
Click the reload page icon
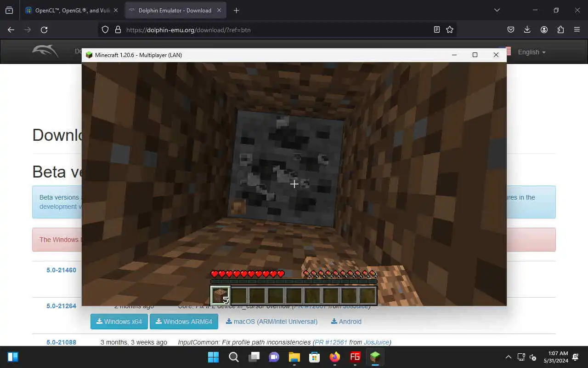coord(44,29)
